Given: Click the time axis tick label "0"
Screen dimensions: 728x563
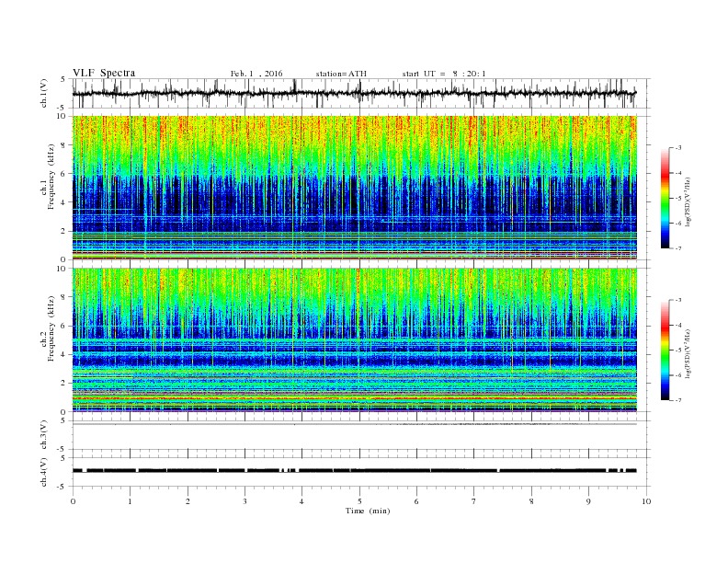Looking at the screenshot, I should (x=73, y=501).
